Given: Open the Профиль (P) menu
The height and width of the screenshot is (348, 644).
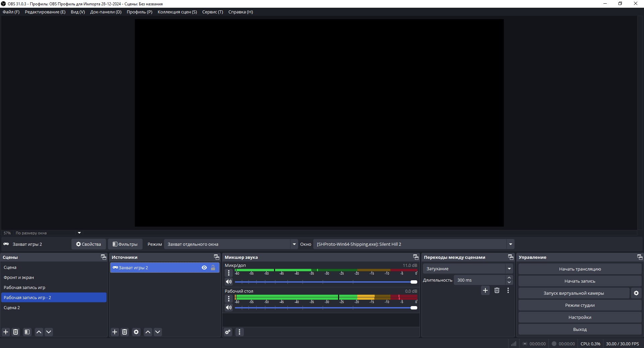Looking at the screenshot, I should click(140, 12).
